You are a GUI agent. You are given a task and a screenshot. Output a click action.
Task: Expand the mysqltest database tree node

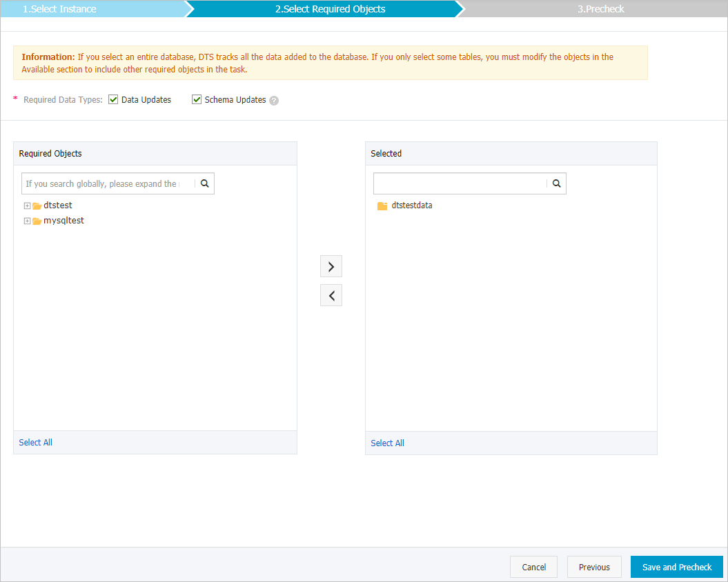[26, 220]
